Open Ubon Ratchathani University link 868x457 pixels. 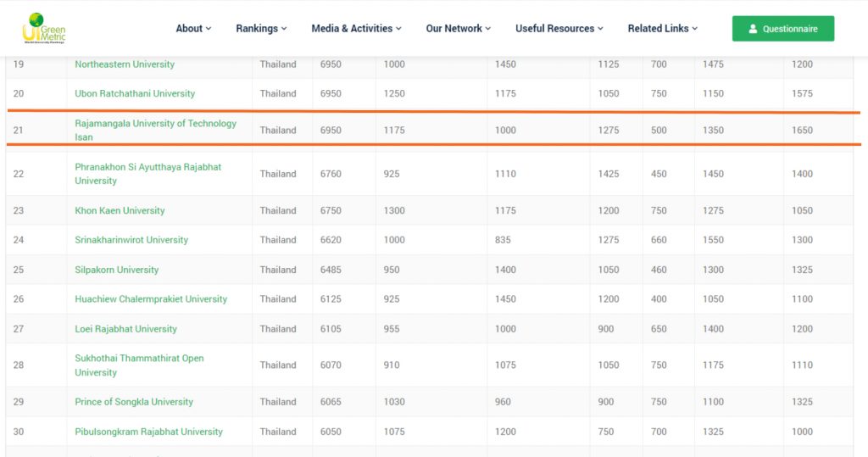[135, 93]
